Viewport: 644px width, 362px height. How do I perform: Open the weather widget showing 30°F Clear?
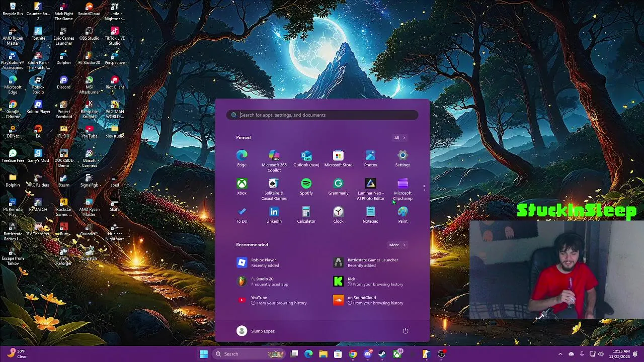16,354
